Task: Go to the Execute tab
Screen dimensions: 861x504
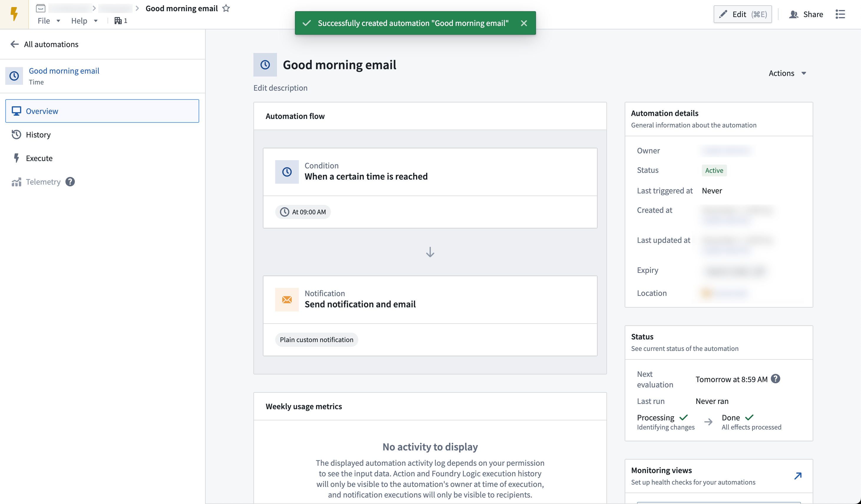Action: pyautogui.click(x=102, y=158)
